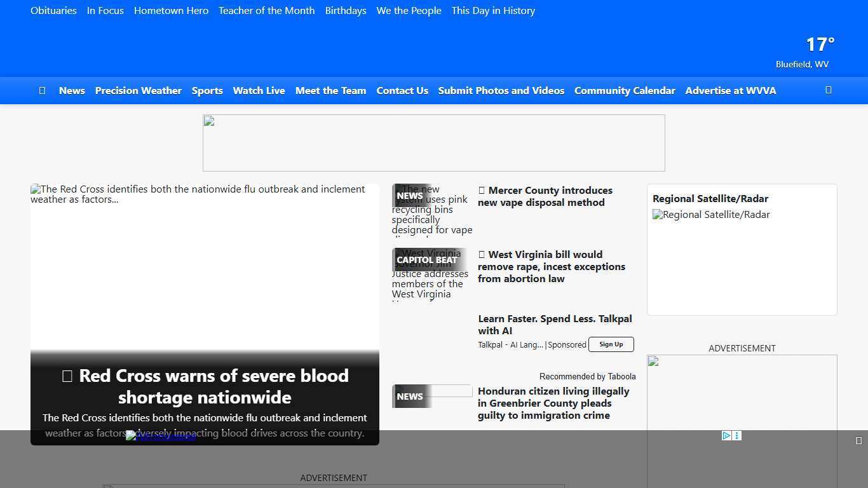The width and height of the screenshot is (868, 488).
Task: Read Red Cross blood shortage headline
Action: [x=205, y=386]
